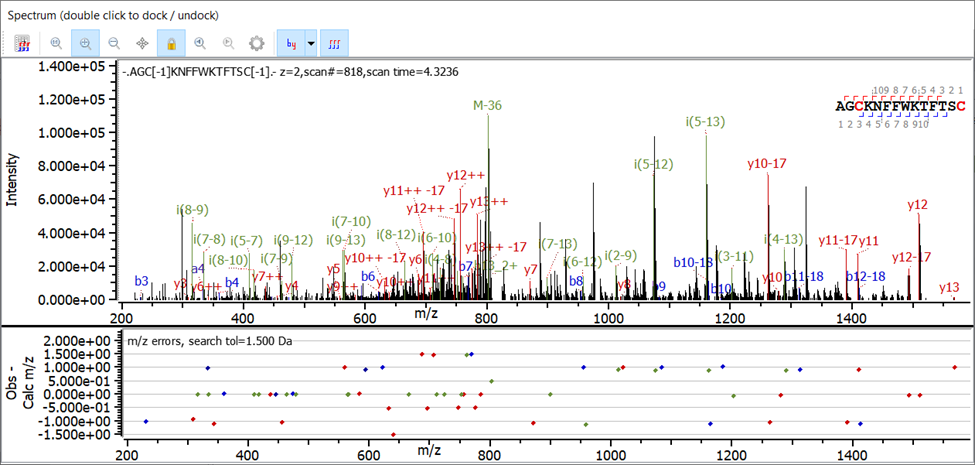The image size is (975, 465).
Task: Activate the zoom in tool
Action: 85,44
